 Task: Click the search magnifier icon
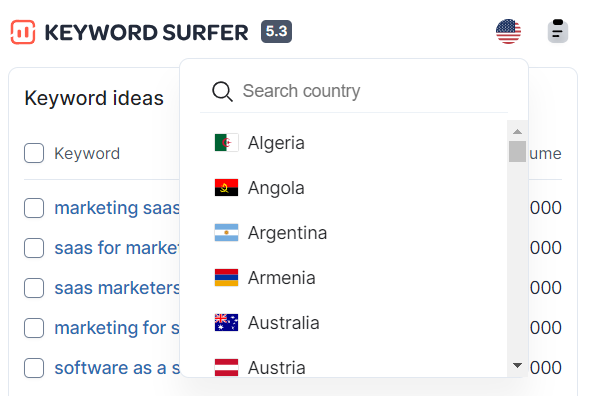pyautogui.click(x=222, y=91)
